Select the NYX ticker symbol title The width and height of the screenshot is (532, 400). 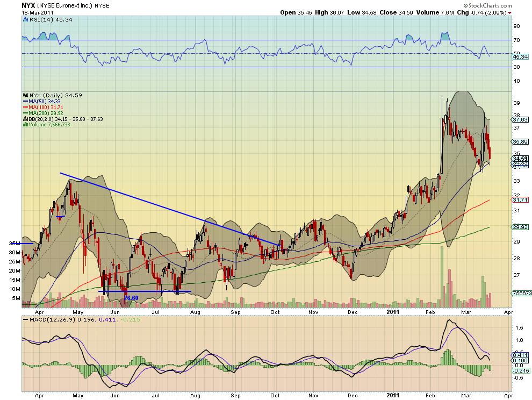point(28,5)
